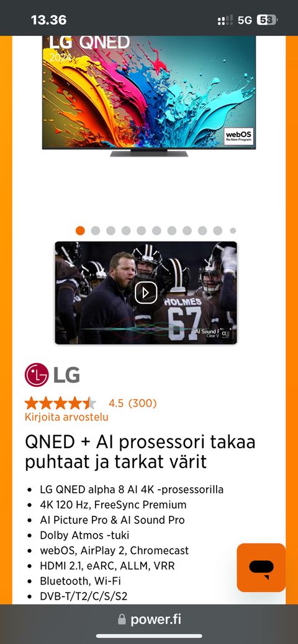
Task: Open the 4.5 (300) reviews count
Action: click(132, 404)
